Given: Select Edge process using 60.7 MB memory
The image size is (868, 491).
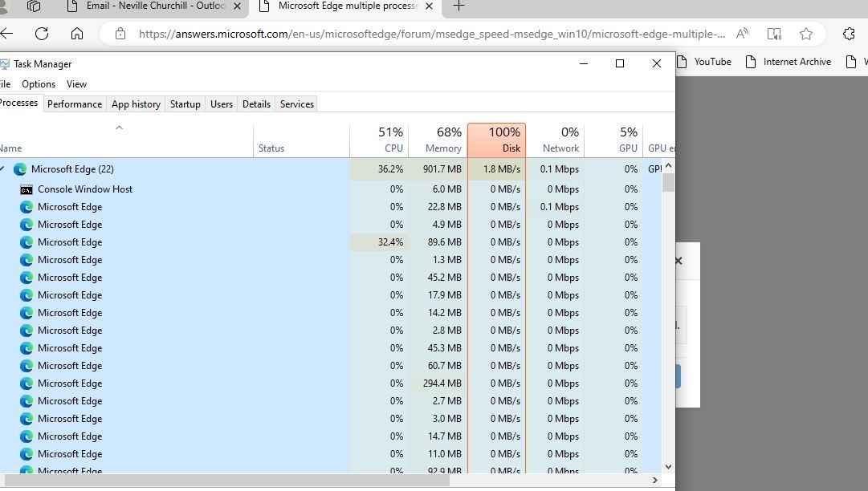Looking at the screenshot, I should click(331, 366).
